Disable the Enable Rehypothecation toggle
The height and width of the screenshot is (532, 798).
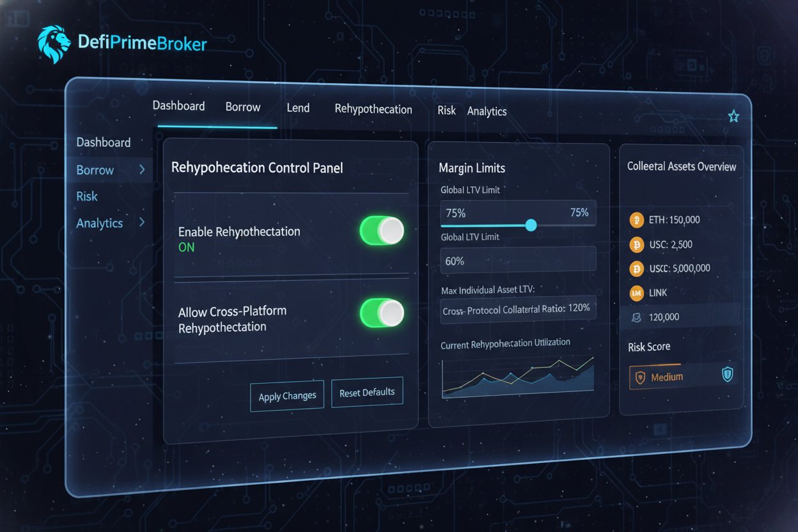point(381,231)
